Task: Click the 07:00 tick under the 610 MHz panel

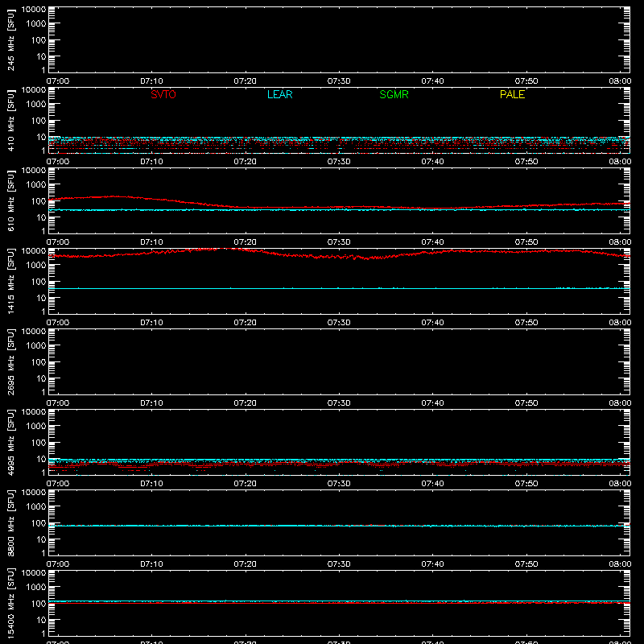Action: [58, 242]
